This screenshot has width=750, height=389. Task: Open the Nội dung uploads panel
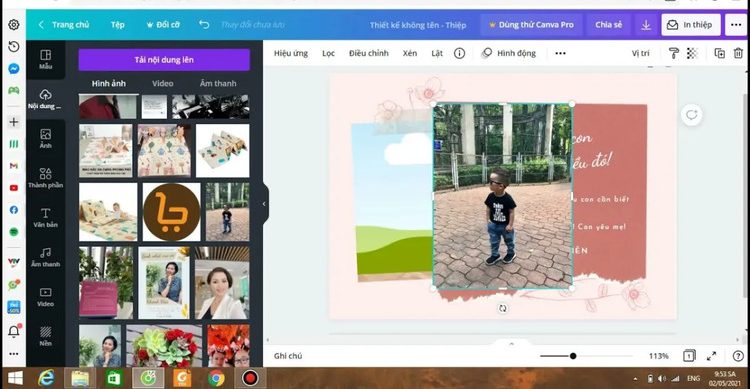pyautogui.click(x=45, y=99)
